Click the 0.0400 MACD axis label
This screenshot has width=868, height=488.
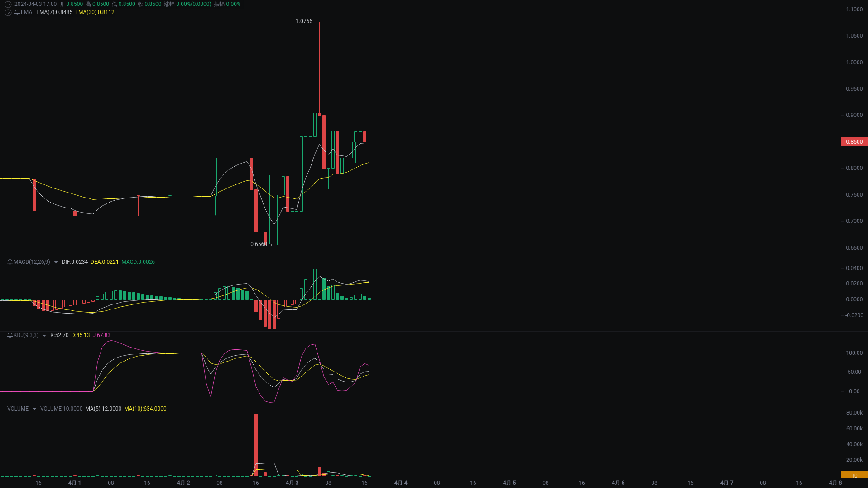point(854,268)
